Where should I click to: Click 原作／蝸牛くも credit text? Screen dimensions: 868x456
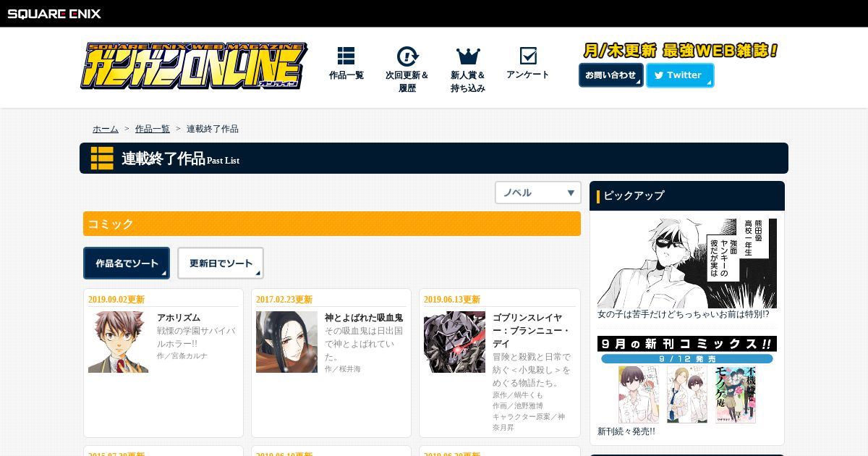[518, 395]
